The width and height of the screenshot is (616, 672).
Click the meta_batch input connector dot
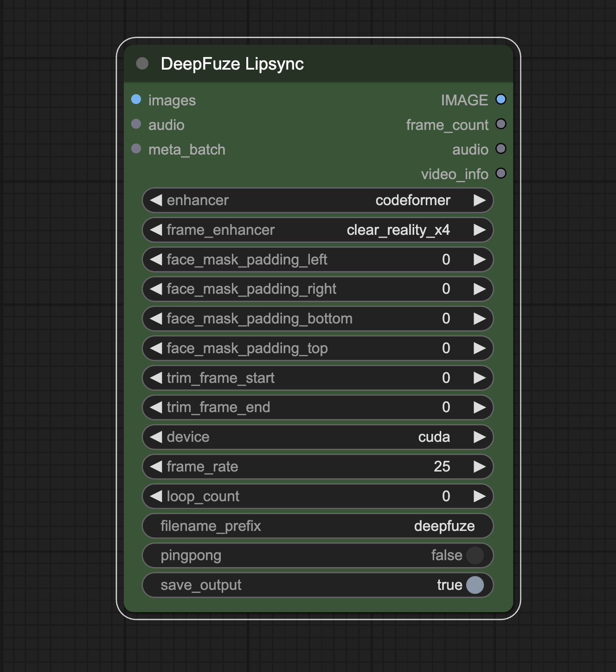[x=136, y=149]
